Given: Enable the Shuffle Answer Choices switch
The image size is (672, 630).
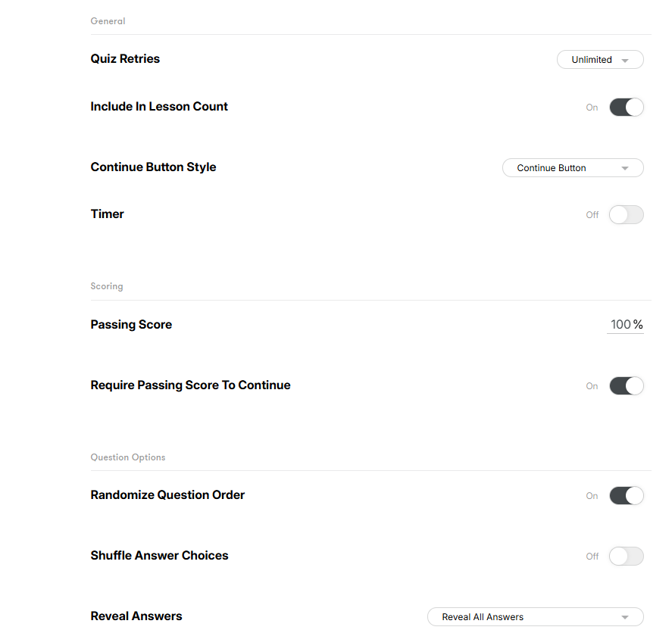Looking at the screenshot, I should coord(627,556).
